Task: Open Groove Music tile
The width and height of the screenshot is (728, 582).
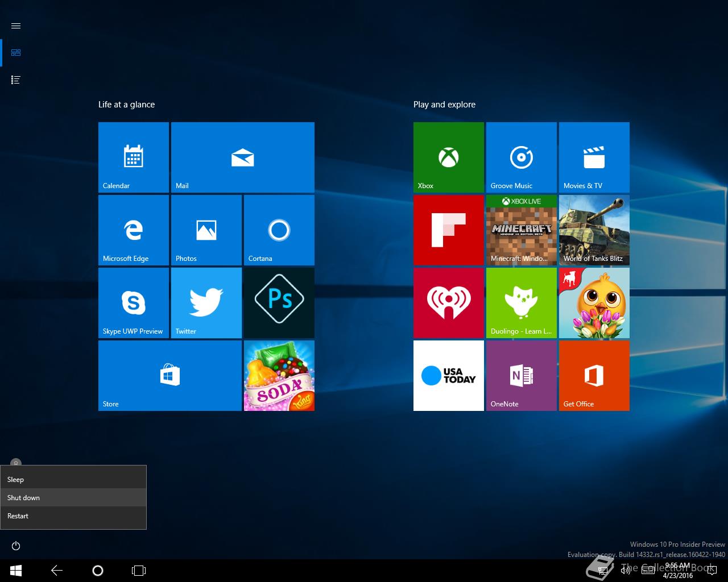Action: tap(521, 157)
